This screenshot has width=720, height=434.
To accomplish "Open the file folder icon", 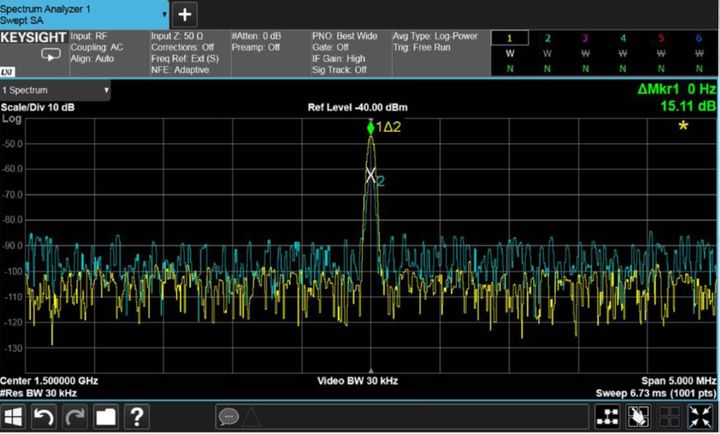I will [105, 417].
